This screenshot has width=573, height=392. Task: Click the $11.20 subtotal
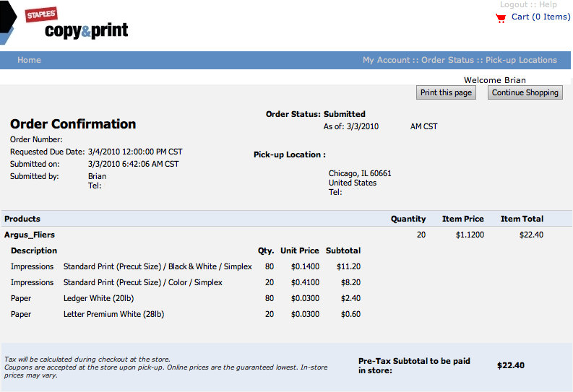[x=348, y=267]
